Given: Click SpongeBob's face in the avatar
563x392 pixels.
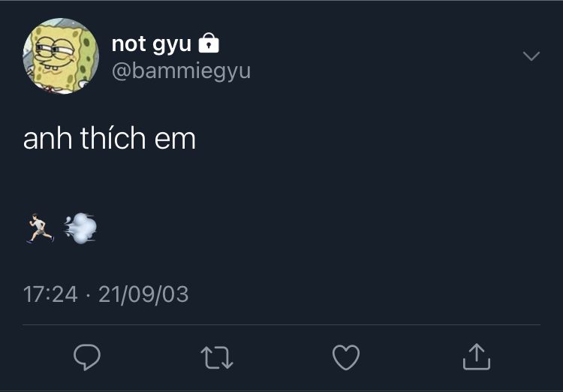Looking at the screenshot, I should click(x=58, y=54).
